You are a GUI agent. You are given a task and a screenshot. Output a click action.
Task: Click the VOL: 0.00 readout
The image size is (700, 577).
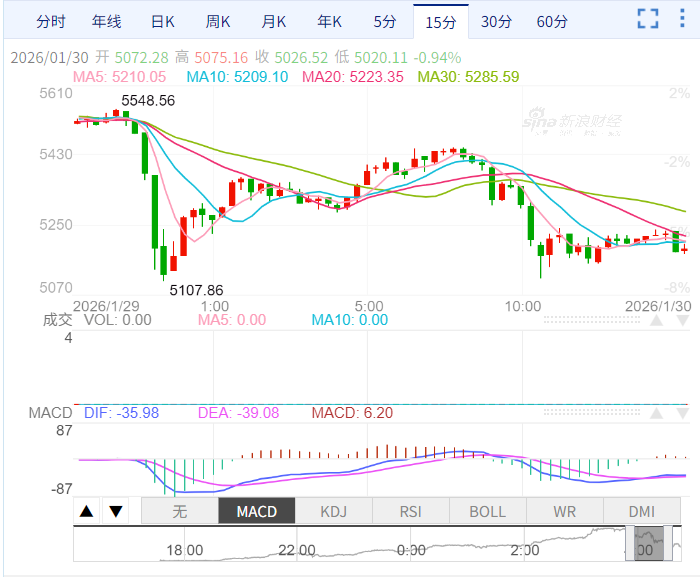click(118, 320)
